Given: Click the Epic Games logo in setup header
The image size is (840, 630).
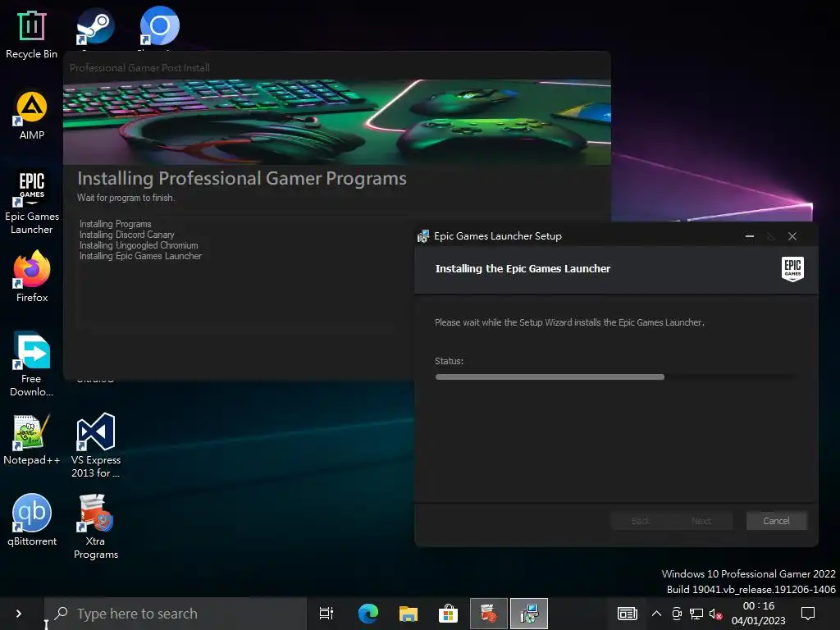Looking at the screenshot, I should click(792, 268).
